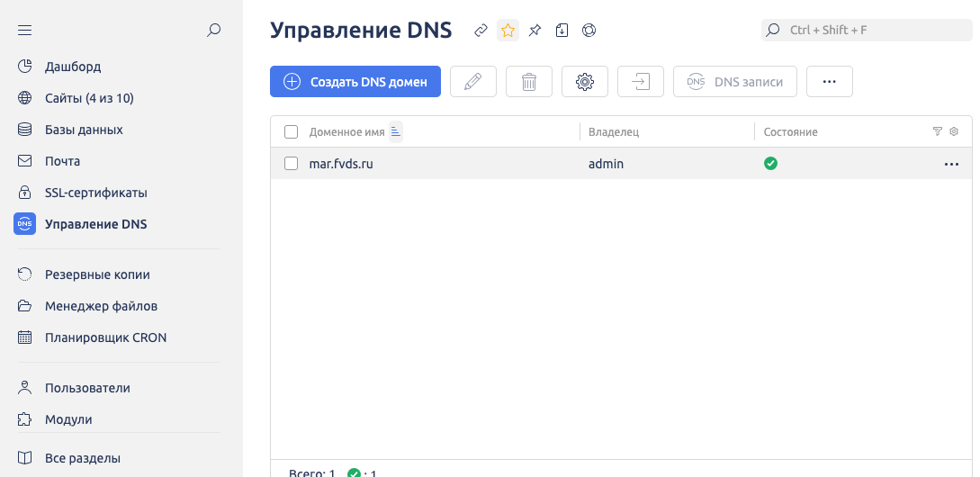
Task: Open three-dot menu for mar.fvds.ru row
Action: click(x=951, y=165)
